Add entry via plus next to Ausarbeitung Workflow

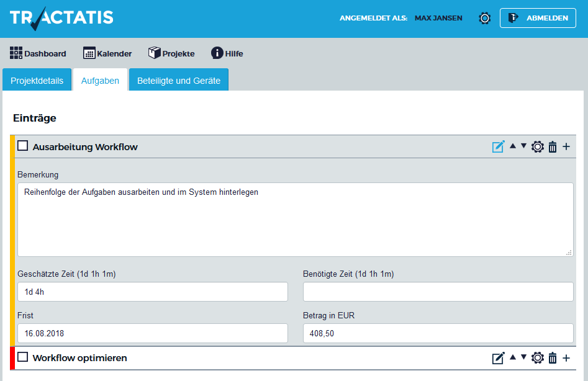(566, 146)
